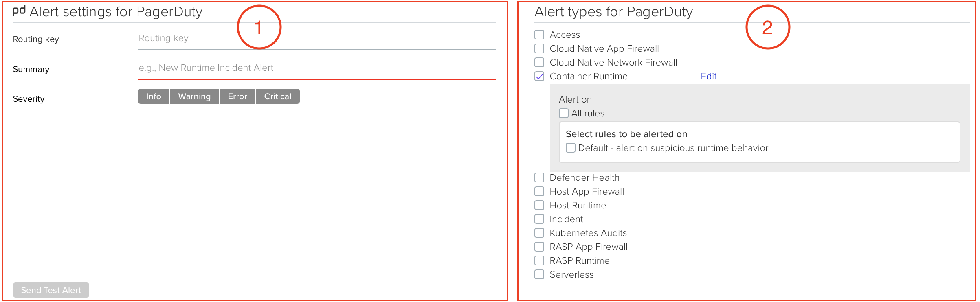Screen dimensions: 980x302
Task: Click the 'Severity' field label
Action: tap(29, 99)
